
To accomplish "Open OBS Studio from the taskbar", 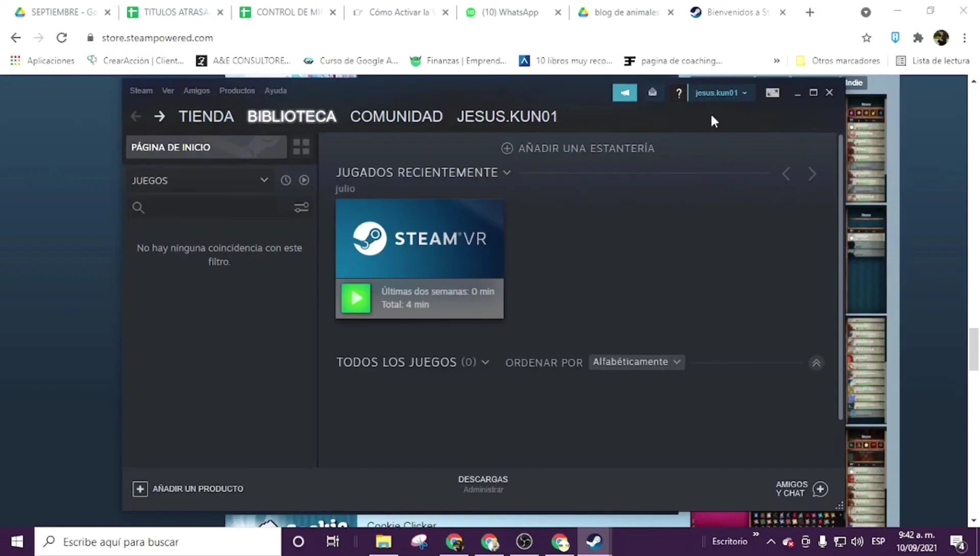I will [x=524, y=541].
